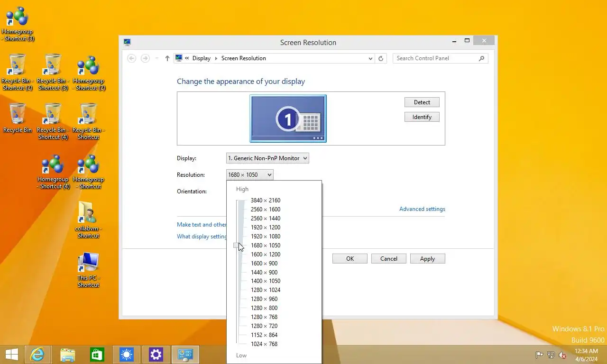Choose 1280 × 720 resolution
Image resolution: width=607 pixels, height=364 pixels.
264,326
